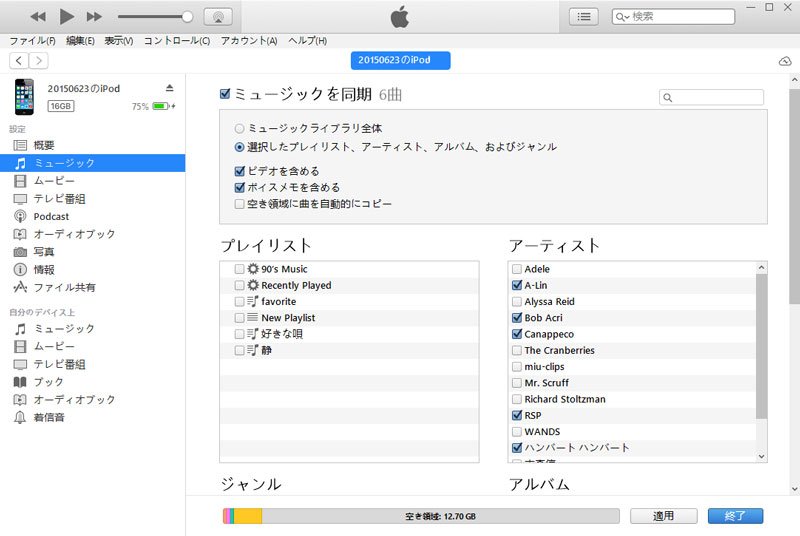Viewport: 800px width, 536px height.
Task: Open the ファイル(F) menu
Action: point(32,41)
